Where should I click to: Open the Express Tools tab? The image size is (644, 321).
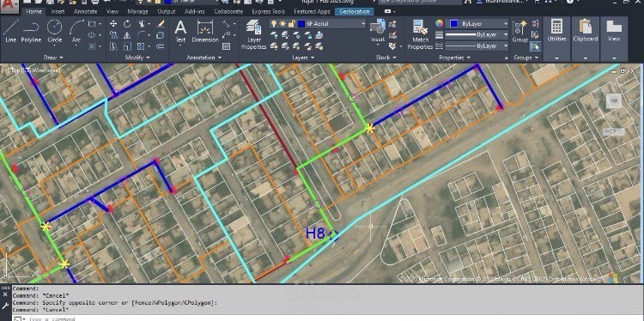[268, 11]
